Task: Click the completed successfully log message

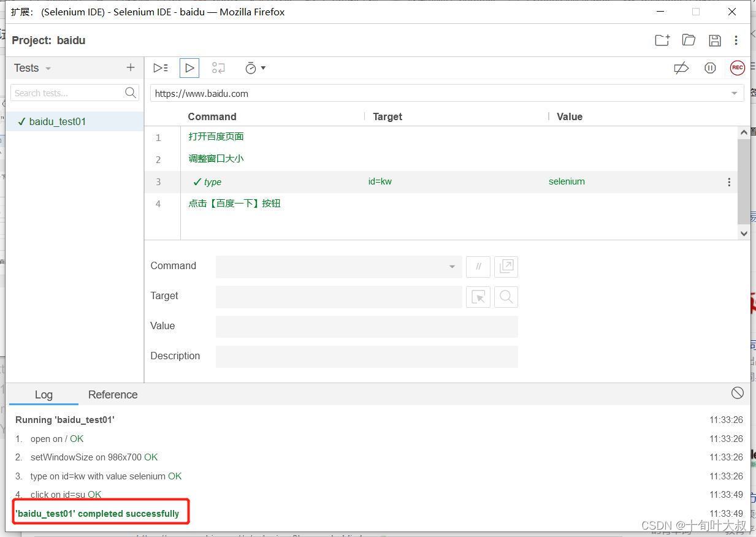Action: click(97, 514)
